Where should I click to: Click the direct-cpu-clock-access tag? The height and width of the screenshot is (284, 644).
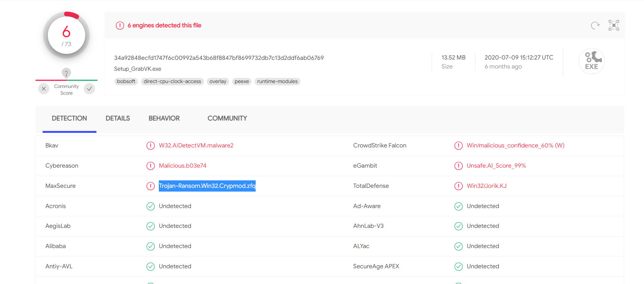[172, 82]
